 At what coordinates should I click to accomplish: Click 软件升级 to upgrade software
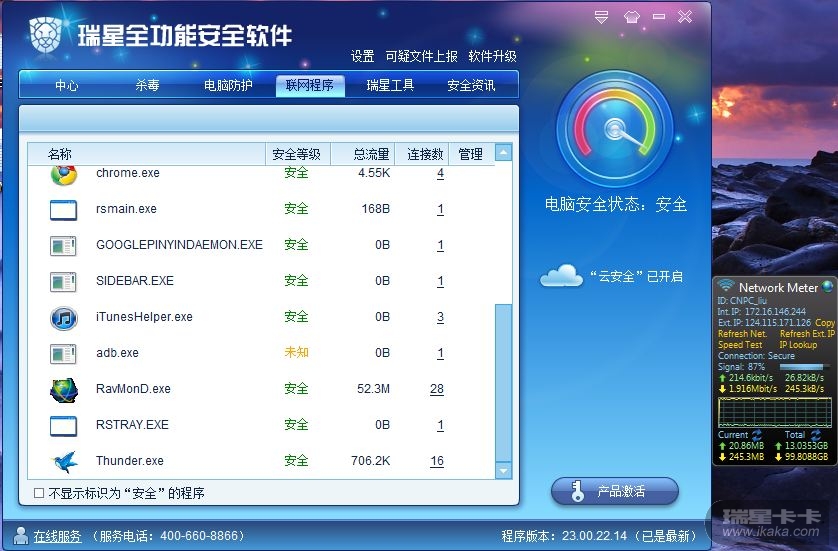492,56
